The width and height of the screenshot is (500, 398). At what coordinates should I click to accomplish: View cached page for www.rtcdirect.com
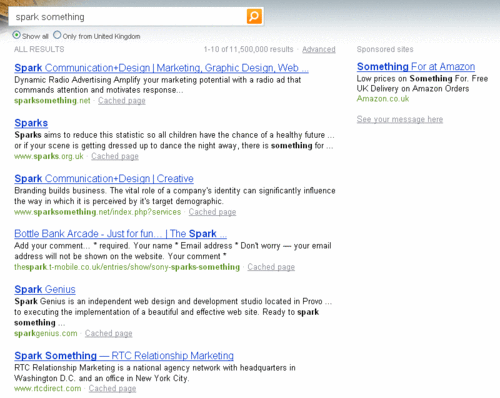point(112,389)
